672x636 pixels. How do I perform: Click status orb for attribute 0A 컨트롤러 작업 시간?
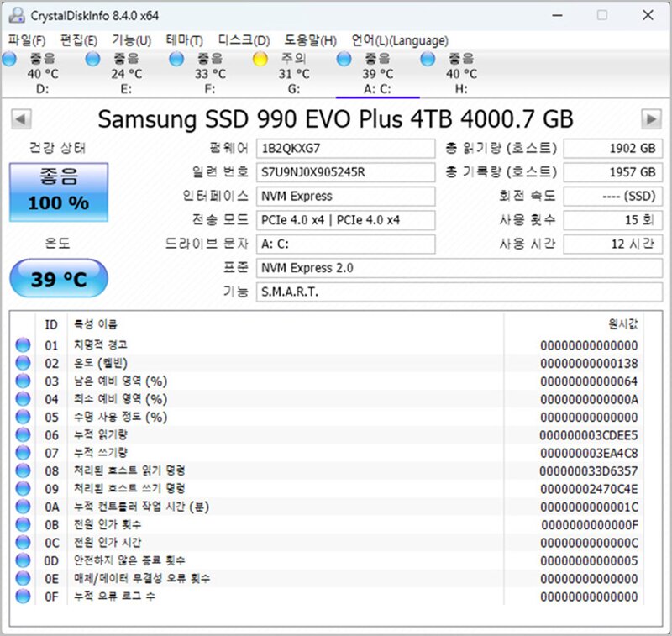click(x=23, y=507)
